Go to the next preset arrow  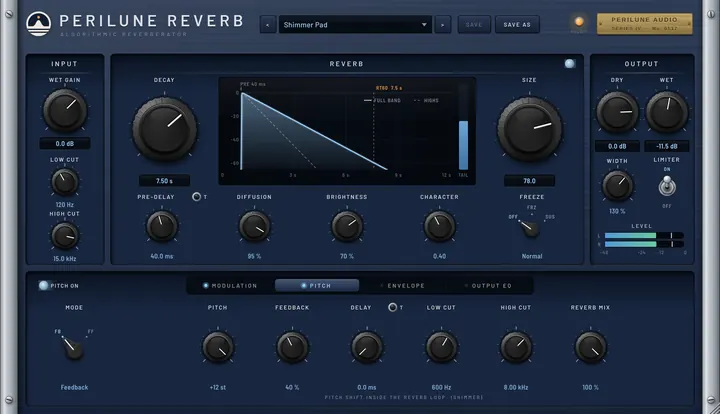(443, 25)
